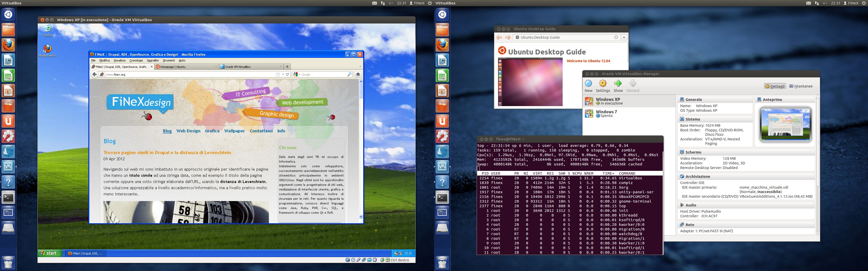Click the compiz process row in top terminal
The image size is (868, 271).
click(570, 183)
